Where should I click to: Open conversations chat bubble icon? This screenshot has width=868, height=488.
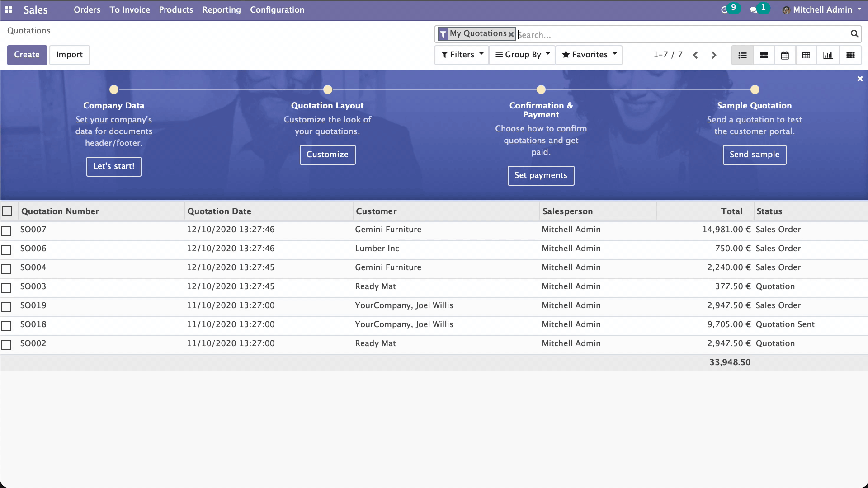753,9
